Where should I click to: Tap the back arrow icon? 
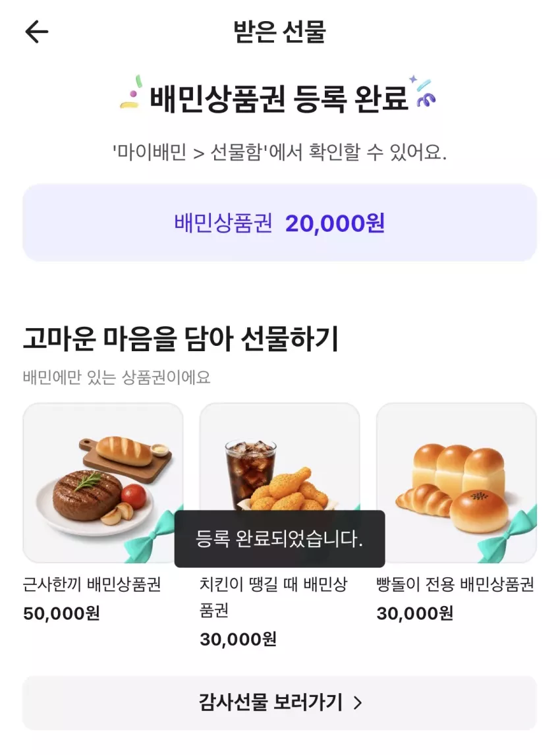click(x=37, y=32)
